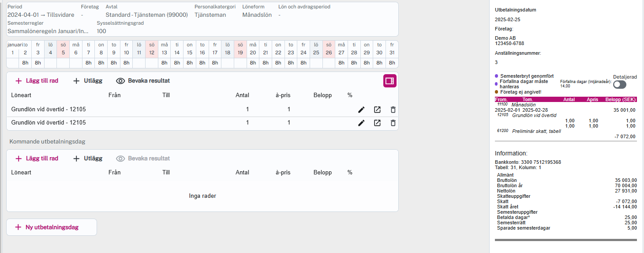Toggle the magenta side panel layout icon
This screenshot has height=253, width=644.
click(389, 81)
